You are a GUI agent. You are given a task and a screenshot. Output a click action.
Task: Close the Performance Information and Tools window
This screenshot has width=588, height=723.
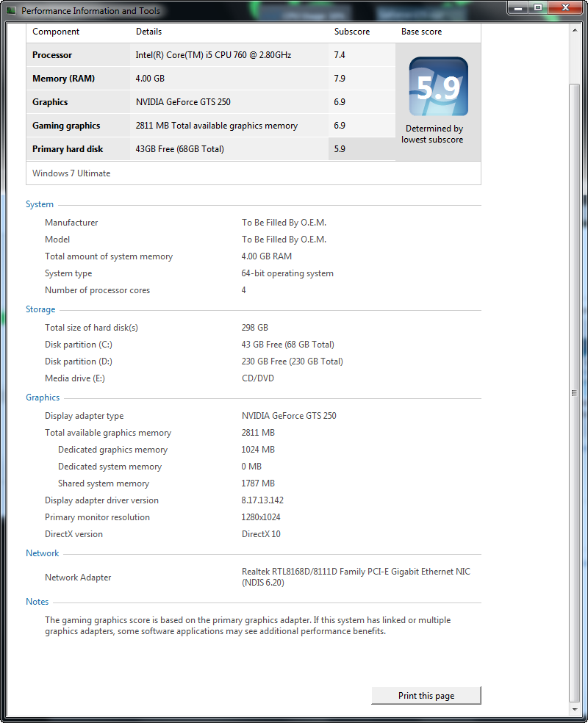pos(565,8)
